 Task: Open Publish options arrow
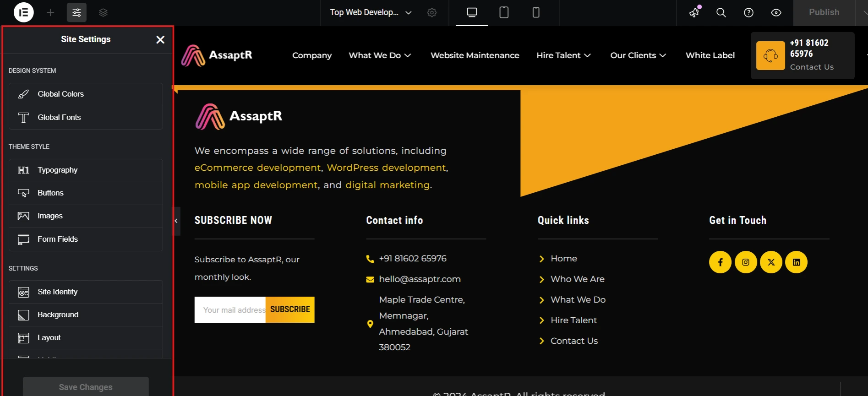[x=863, y=12]
